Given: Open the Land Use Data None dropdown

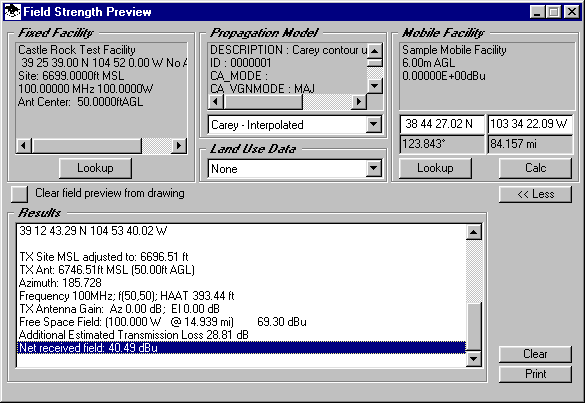Looking at the screenshot, I should [373, 169].
